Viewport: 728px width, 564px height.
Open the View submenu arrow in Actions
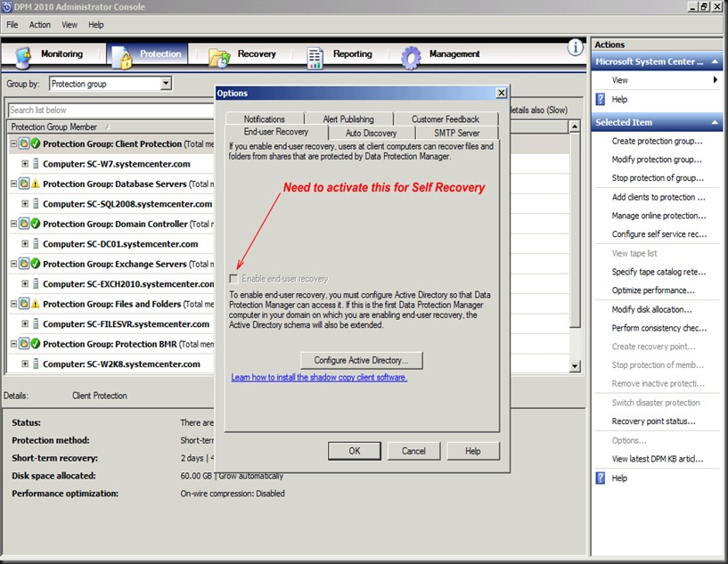coord(716,80)
